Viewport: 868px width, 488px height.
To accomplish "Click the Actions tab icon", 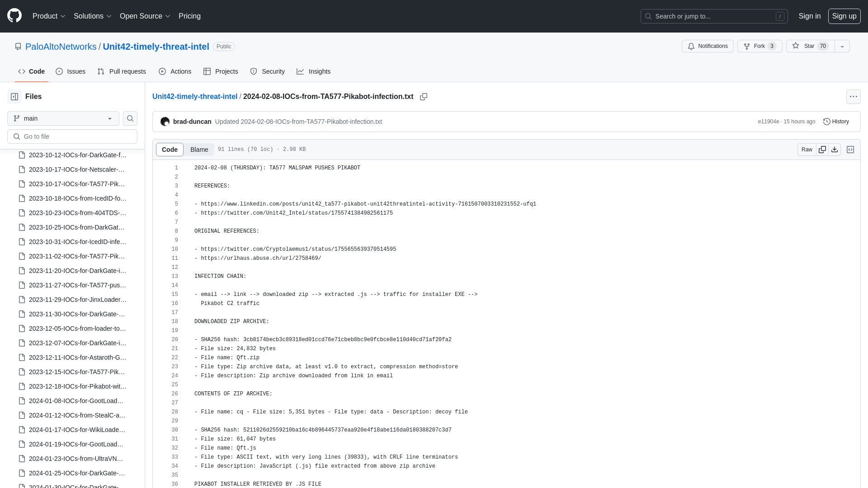I will 162,71.
